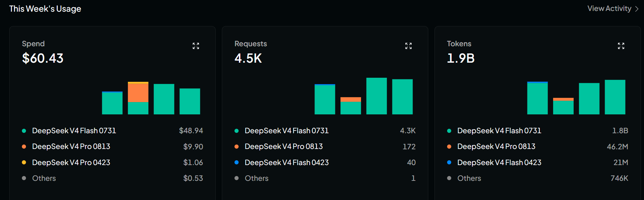The image size is (644, 200).
Task: Click the blue dot for DeepSeek V4 Flash 0423 in Tokens
Action: pyautogui.click(x=449, y=162)
